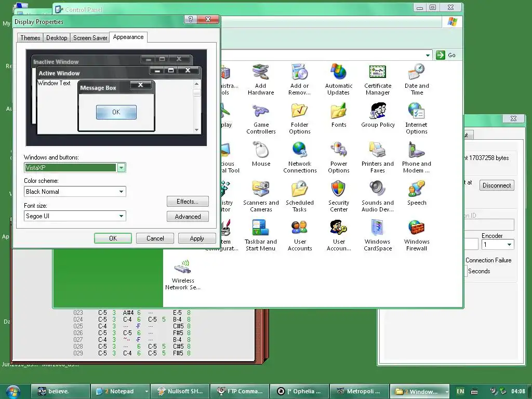
Task: Click the Advanced button
Action: (188, 217)
